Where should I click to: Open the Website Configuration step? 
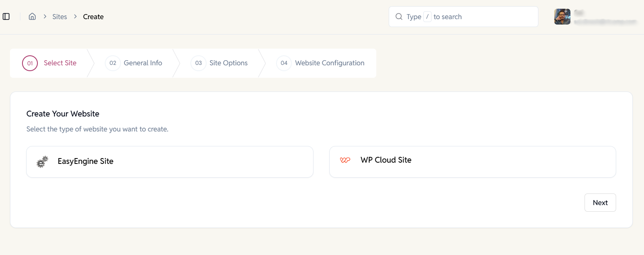pyautogui.click(x=329, y=63)
